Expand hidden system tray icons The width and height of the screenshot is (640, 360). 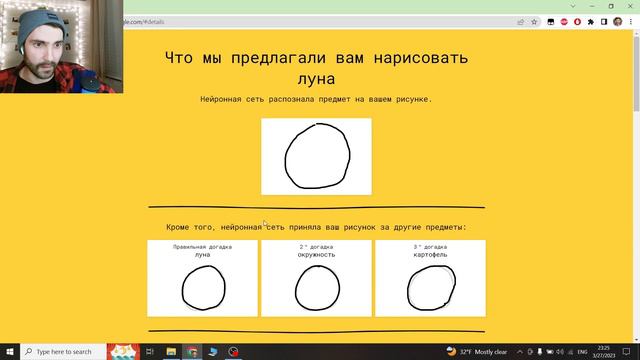[x=520, y=352]
